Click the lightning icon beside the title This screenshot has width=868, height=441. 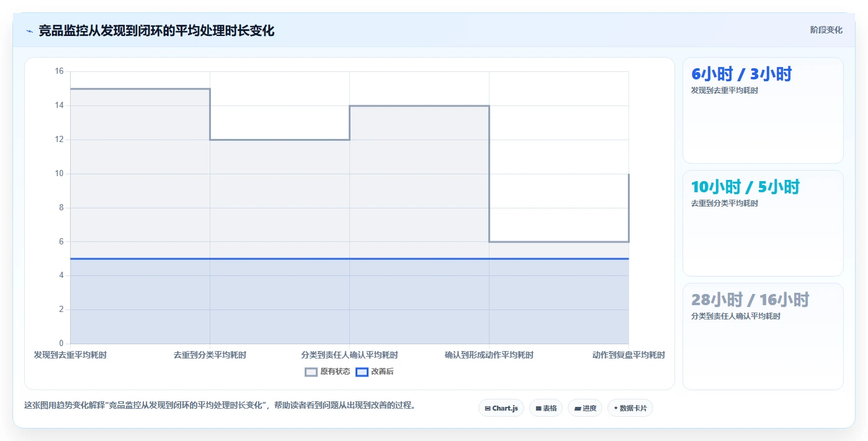[x=29, y=31]
